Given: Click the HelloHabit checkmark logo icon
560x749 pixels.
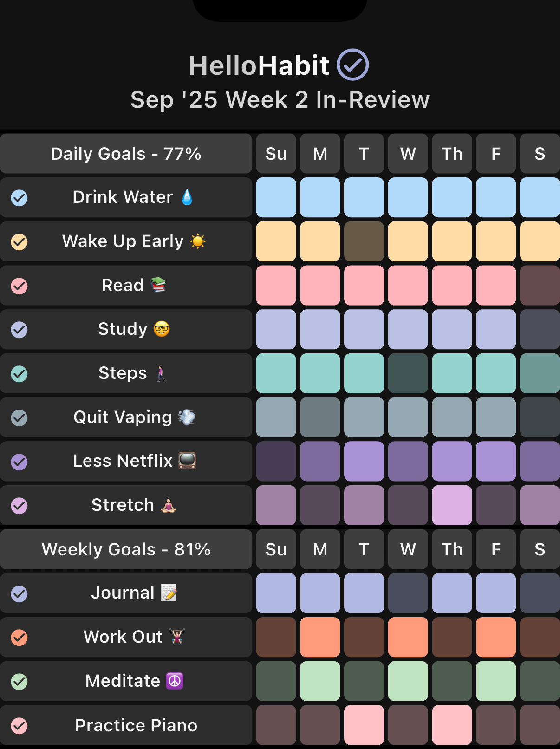Looking at the screenshot, I should point(352,65).
